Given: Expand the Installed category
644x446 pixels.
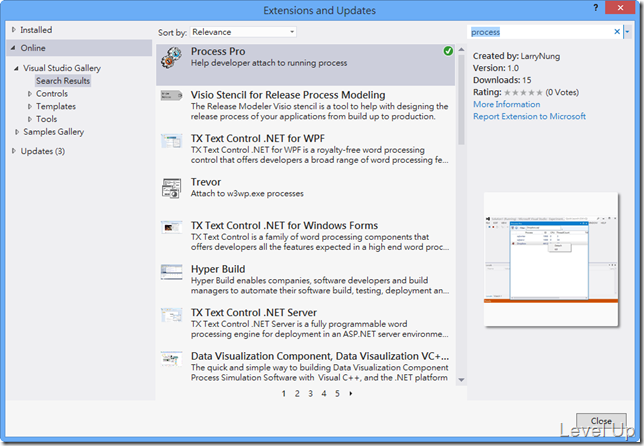Looking at the screenshot, I should pyautogui.click(x=14, y=30).
